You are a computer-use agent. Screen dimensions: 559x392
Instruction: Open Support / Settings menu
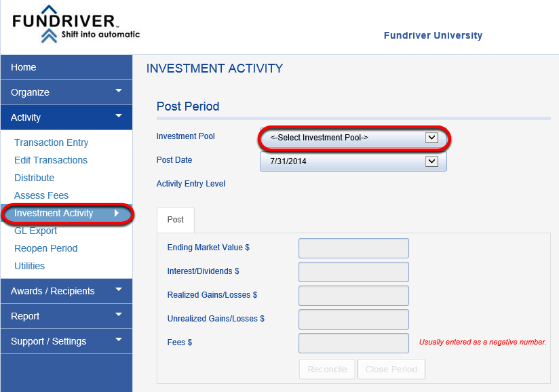[66, 341]
